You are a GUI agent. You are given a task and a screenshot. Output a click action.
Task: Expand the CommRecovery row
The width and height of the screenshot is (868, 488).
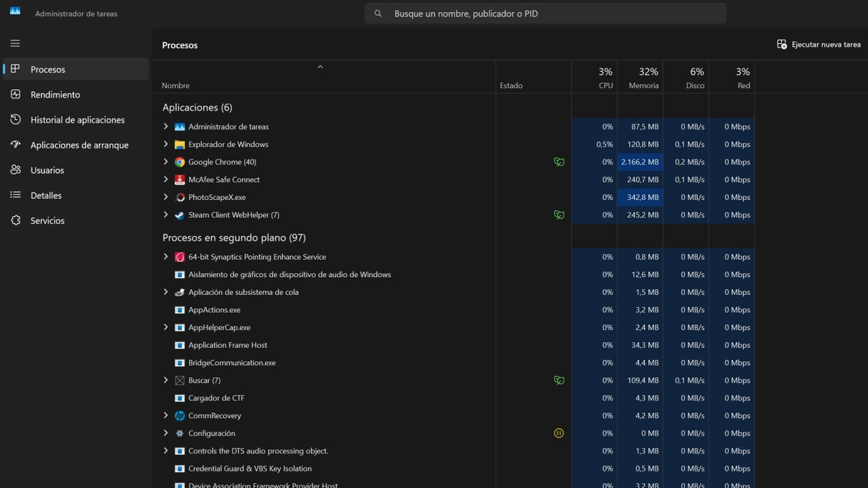(165, 415)
